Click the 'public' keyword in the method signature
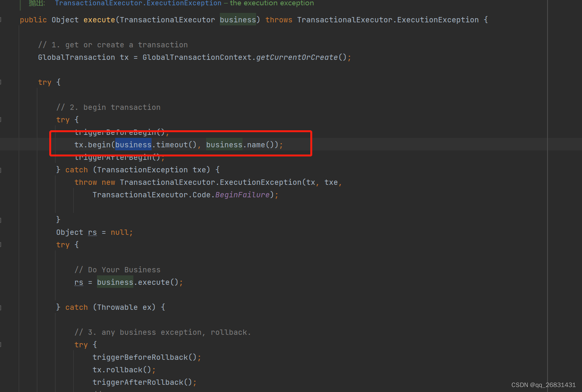Viewport: 582px width, 392px height. 33,20
